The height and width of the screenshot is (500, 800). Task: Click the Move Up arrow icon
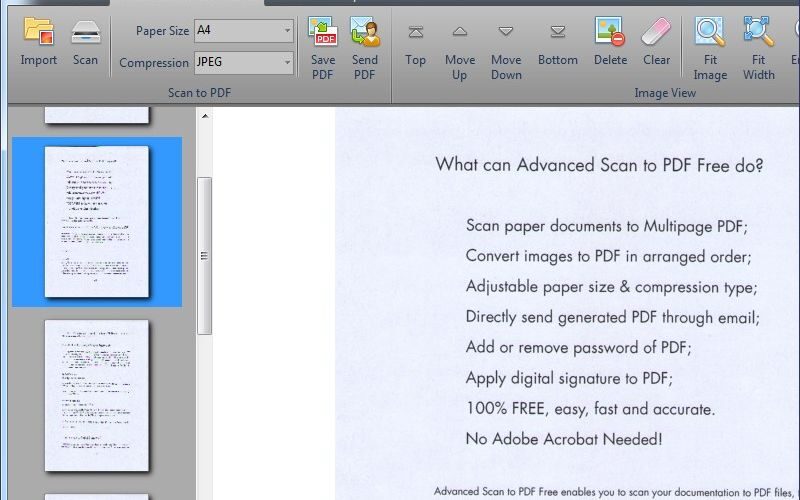tap(460, 32)
